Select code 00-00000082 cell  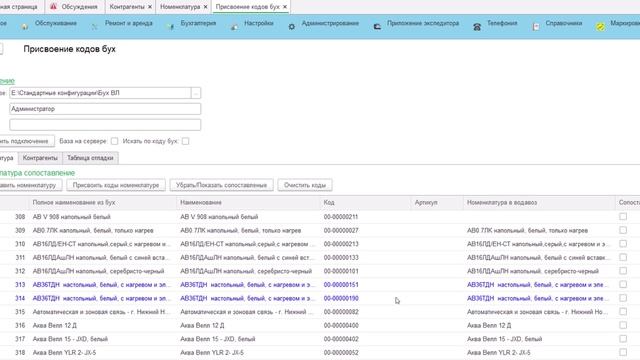341,312
